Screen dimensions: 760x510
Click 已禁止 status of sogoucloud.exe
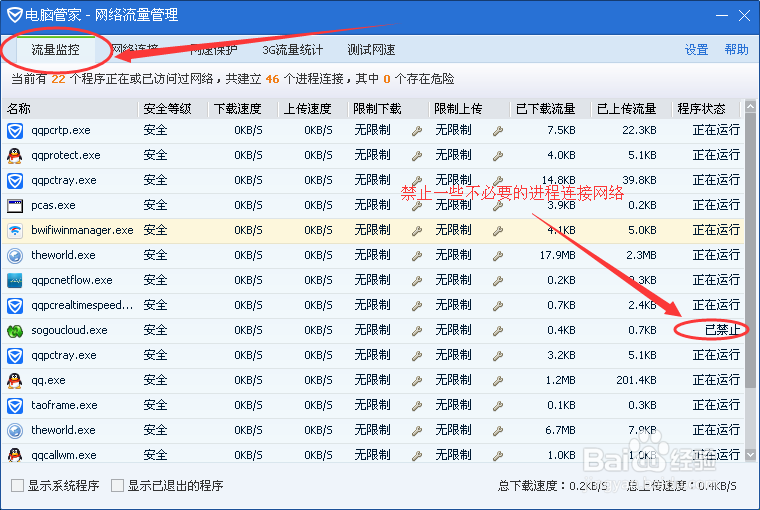pos(722,330)
